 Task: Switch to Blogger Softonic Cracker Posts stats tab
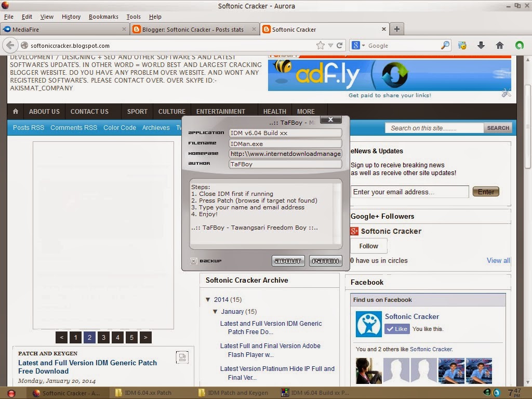pos(194,29)
